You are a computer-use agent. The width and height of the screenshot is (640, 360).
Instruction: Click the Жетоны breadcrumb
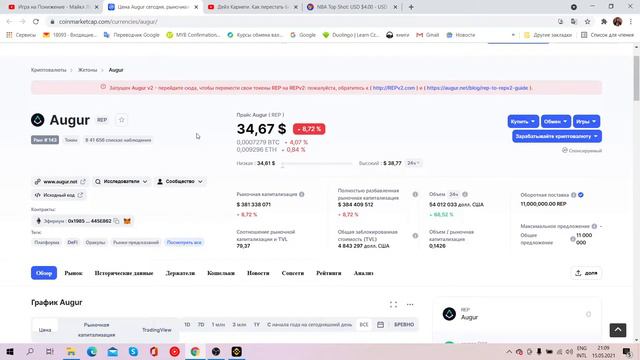[88, 70]
